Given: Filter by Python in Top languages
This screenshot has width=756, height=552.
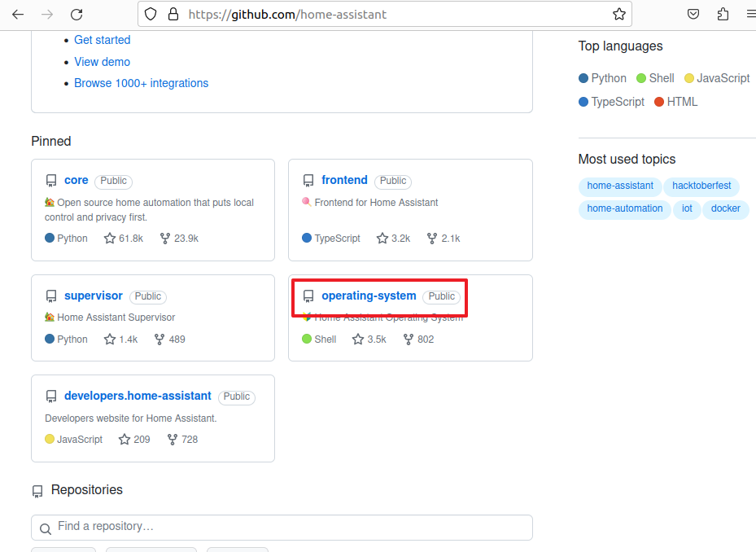Looking at the screenshot, I should point(603,78).
